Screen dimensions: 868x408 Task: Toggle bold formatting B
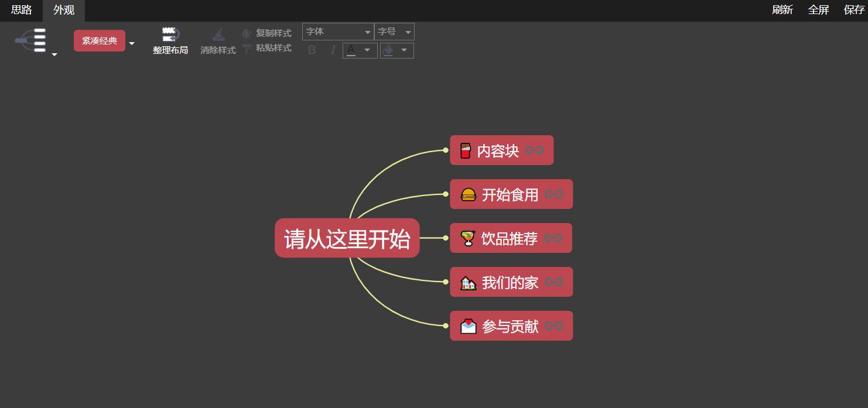tap(312, 50)
